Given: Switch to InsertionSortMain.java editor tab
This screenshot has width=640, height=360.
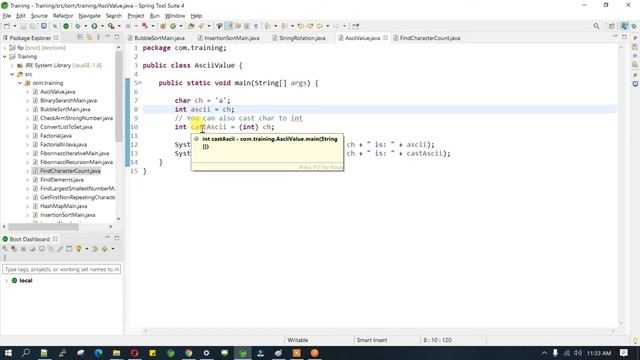Looking at the screenshot, I should [229, 38].
